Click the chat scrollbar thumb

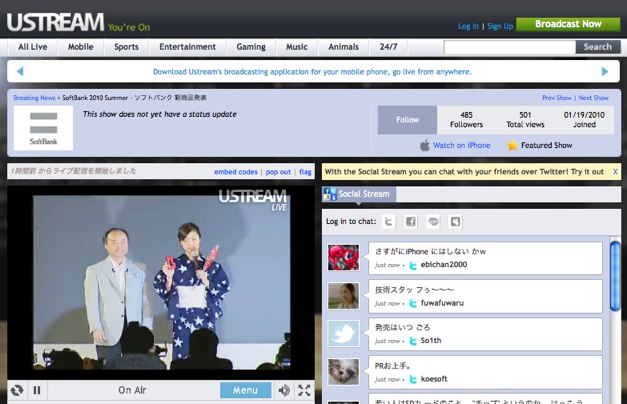tap(615, 276)
